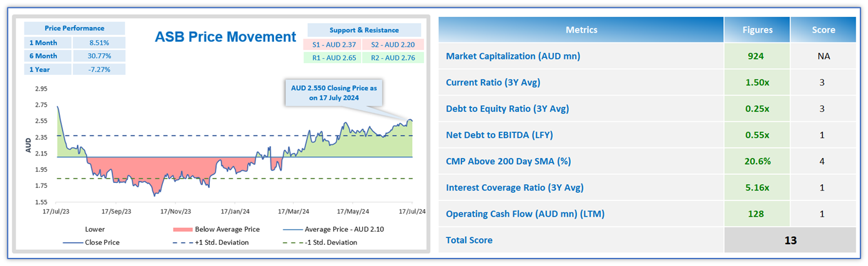Select the 'Price Performance' header cell
Image resolution: width=868 pixels, height=266 pixels.
tap(74, 28)
